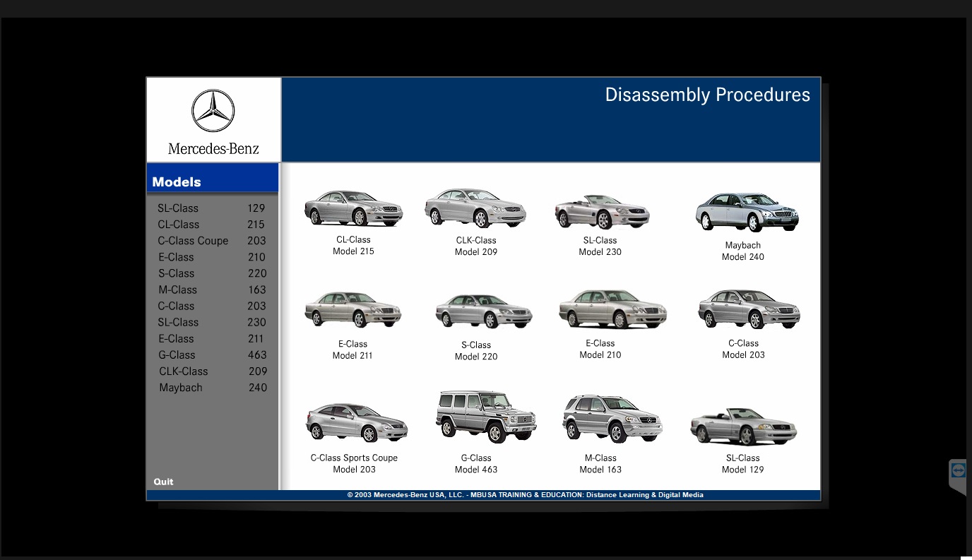Open the CL-Class Model 215 car image
Viewport: 972px width, 560px height.
point(353,208)
